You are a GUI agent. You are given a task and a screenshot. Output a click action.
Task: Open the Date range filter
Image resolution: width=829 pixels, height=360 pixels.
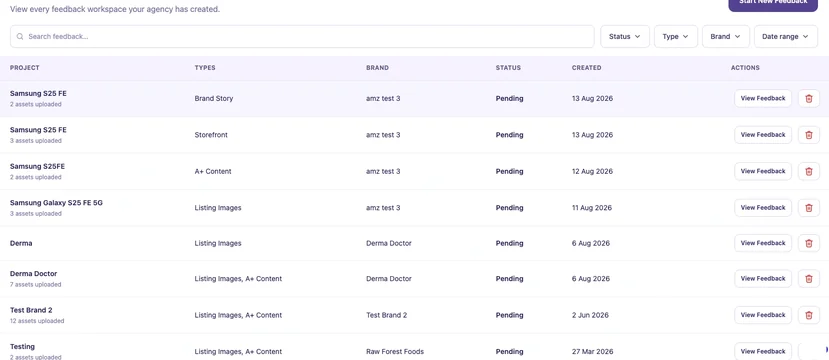click(786, 36)
